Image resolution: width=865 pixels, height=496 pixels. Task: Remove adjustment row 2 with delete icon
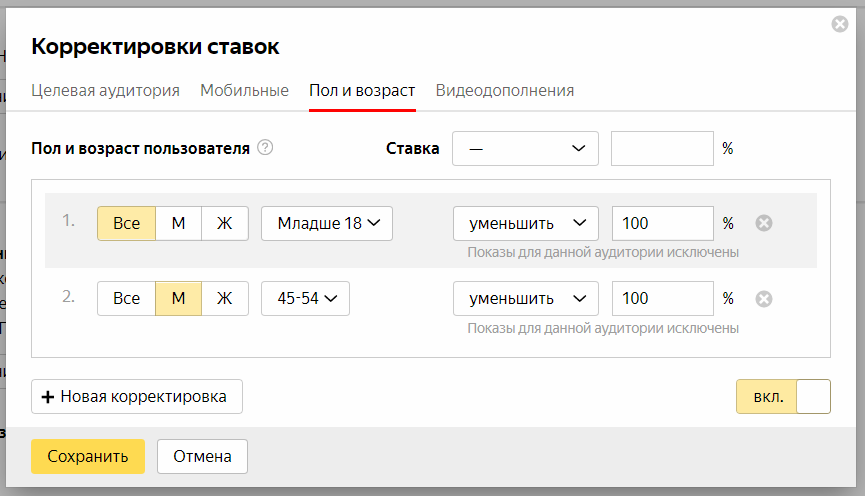click(x=763, y=299)
